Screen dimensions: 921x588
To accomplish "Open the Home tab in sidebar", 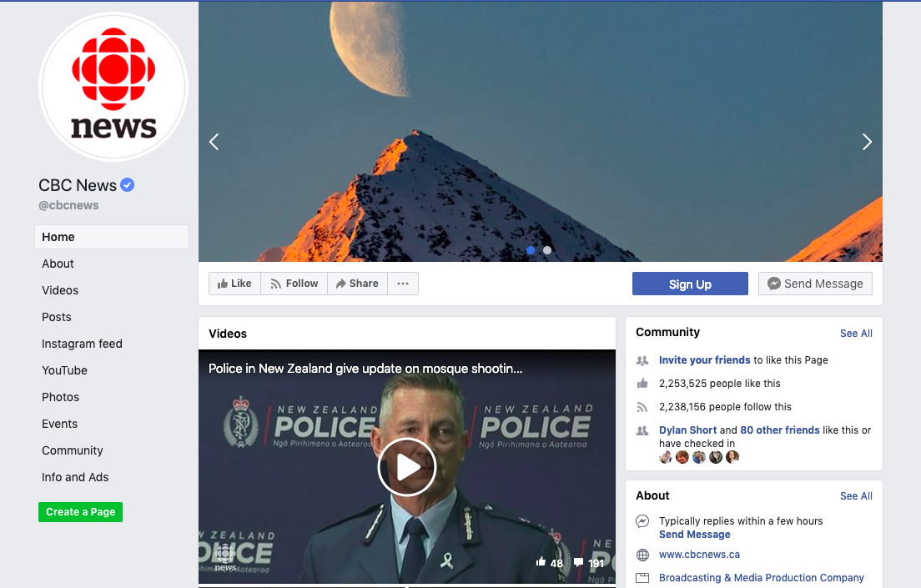I will (x=112, y=237).
